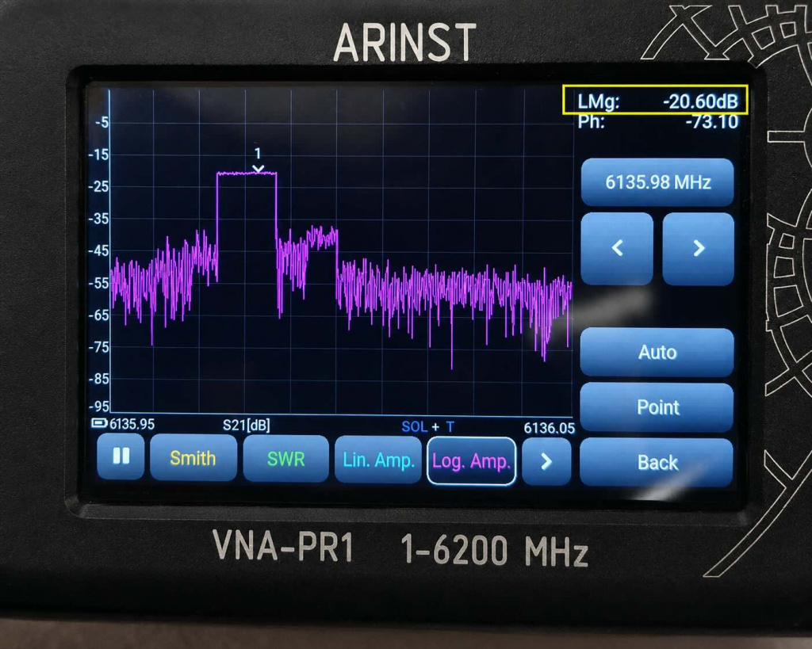
Task: Tap the Point button
Action: tap(657, 407)
